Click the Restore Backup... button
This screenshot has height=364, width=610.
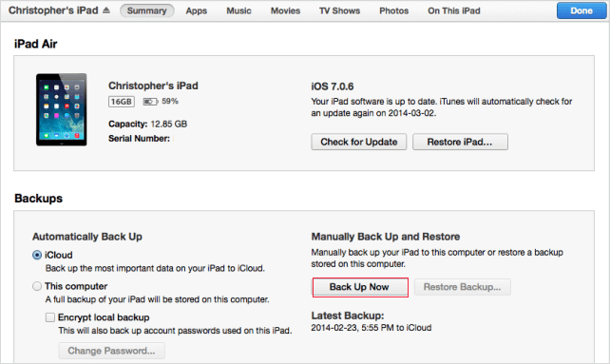click(462, 287)
